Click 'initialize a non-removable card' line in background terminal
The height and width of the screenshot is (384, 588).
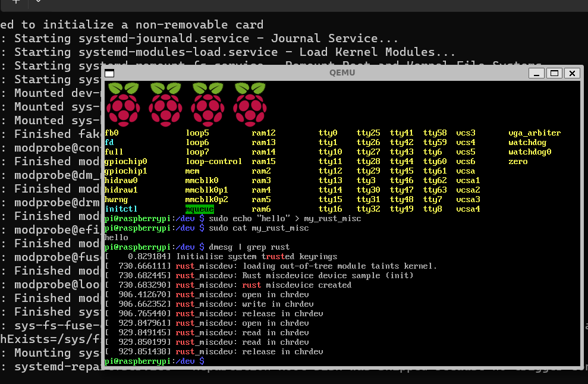(x=153, y=25)
